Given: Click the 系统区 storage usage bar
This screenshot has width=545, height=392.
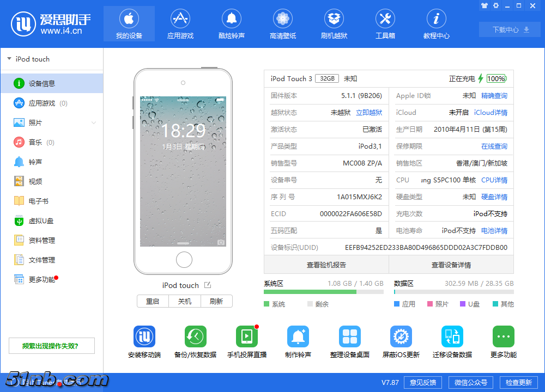Looking at the screenshot, I should [x=323, y=292].
